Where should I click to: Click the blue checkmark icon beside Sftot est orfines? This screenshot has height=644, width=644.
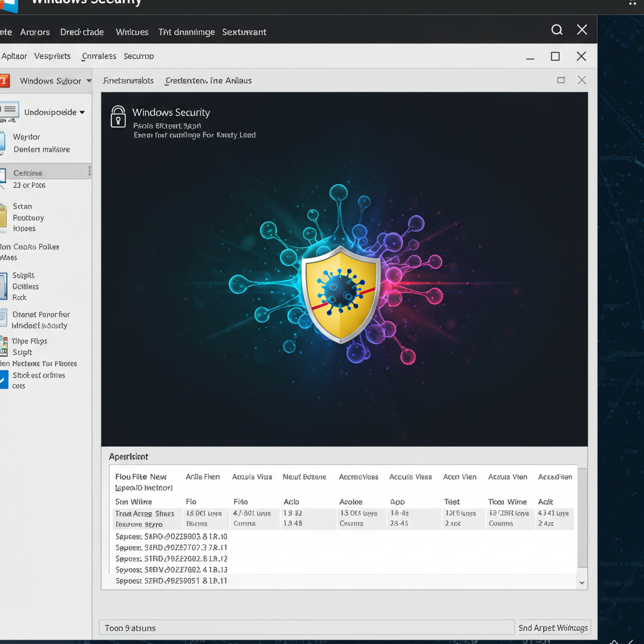4,379
